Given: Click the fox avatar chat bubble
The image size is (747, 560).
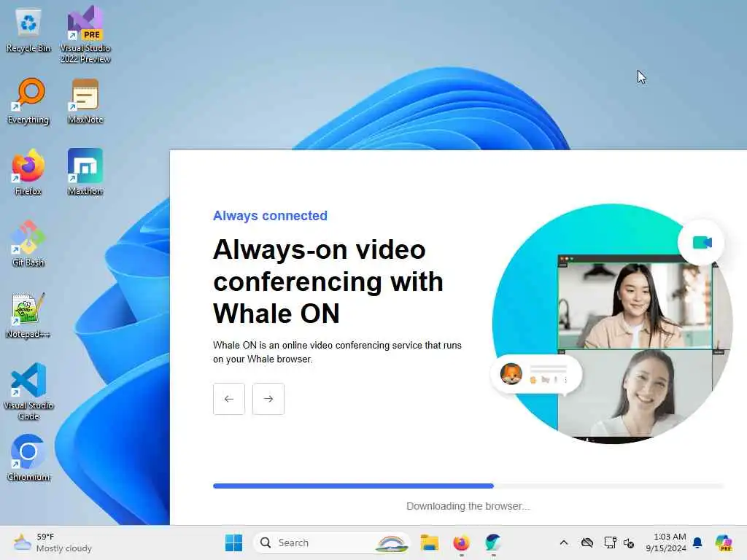Looking at the screenshot, I should click(x=536, y=375).
